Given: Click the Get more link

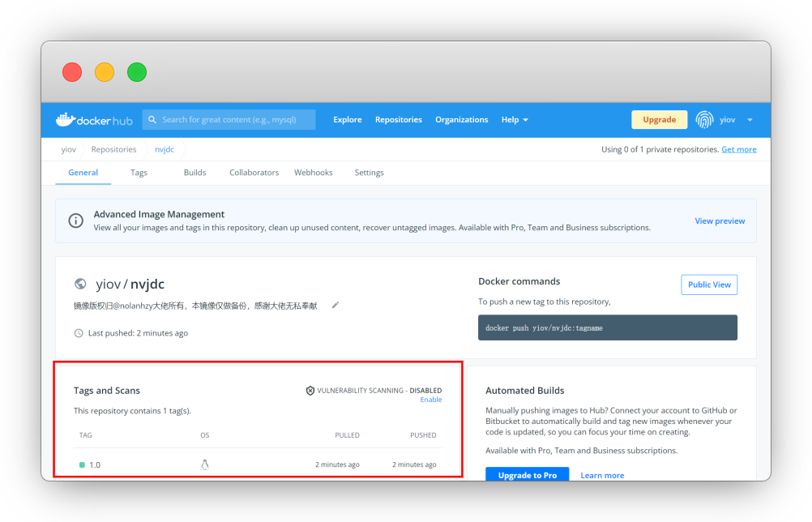Looking at the screenshot, I should click(x=738, y=149).
